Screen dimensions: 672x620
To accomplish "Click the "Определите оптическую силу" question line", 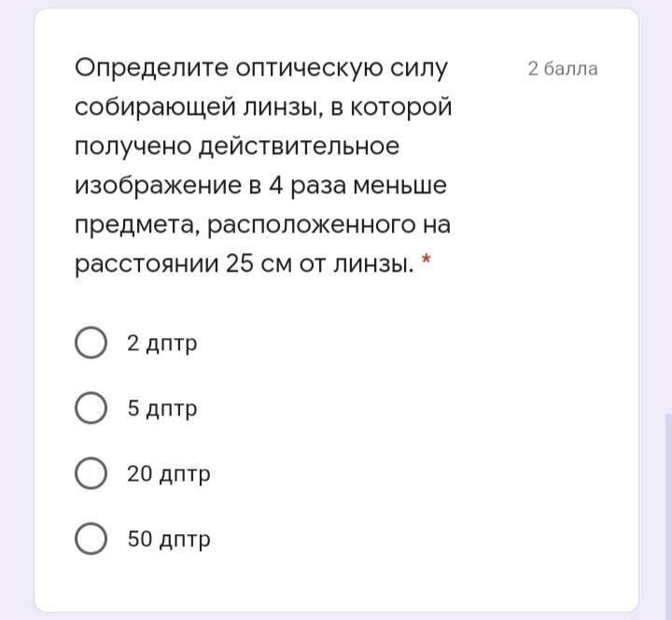I will pyautogui.click(x=261, y=68).
